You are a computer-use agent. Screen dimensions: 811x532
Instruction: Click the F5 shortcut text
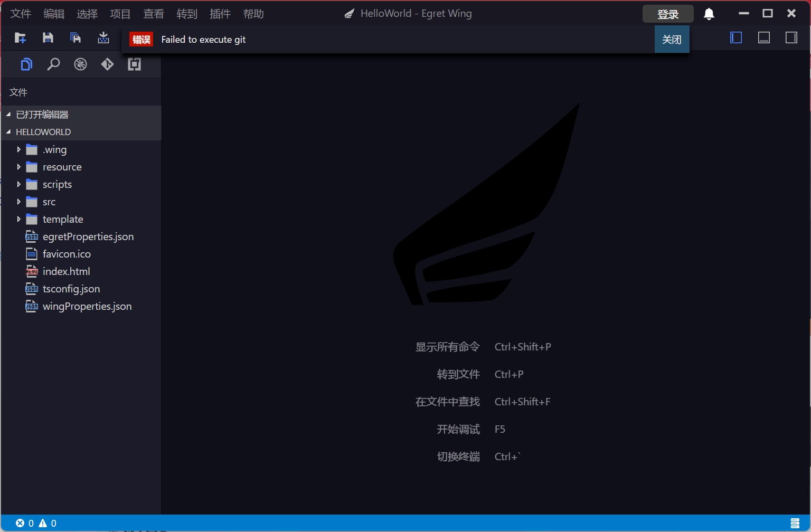coord(500,429)
